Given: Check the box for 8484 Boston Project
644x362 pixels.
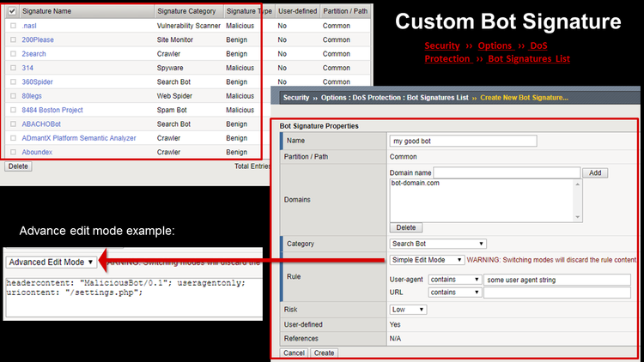Looking at the screenshot, I should (13, 110).
